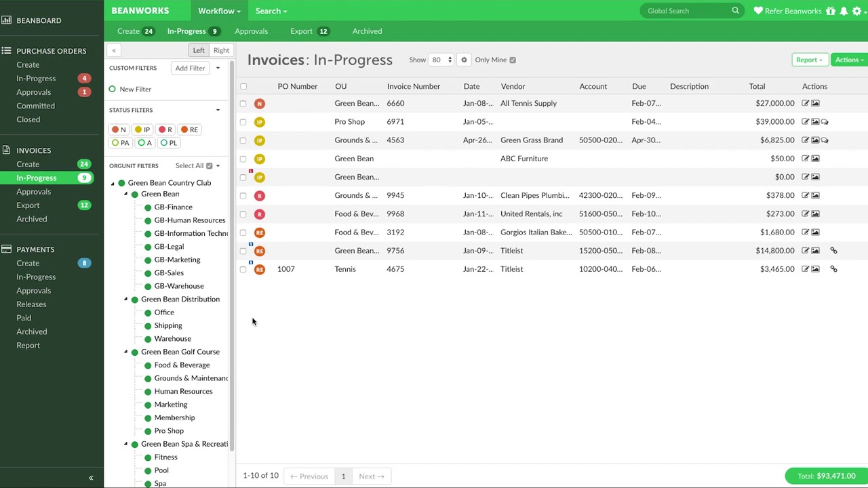
Task: View image for Gorgios invoice 3192
Action: point(815,232)
